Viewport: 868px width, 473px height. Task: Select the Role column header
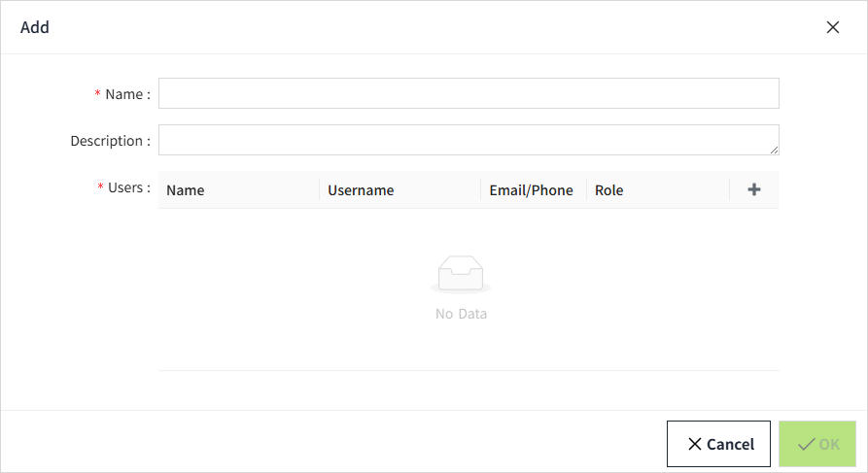point(609,190)
